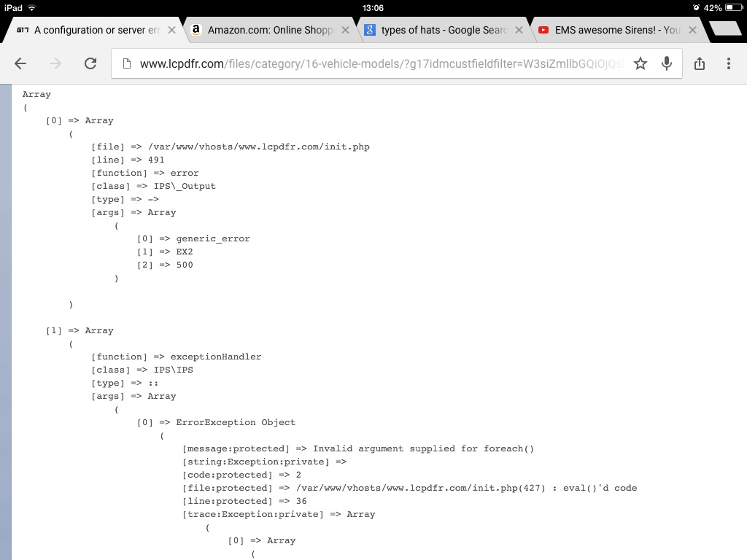The height and width of the screenshot is (560, 747).
Task: Click the '[code:protected] => 2' line
Action: coord(241,475)
